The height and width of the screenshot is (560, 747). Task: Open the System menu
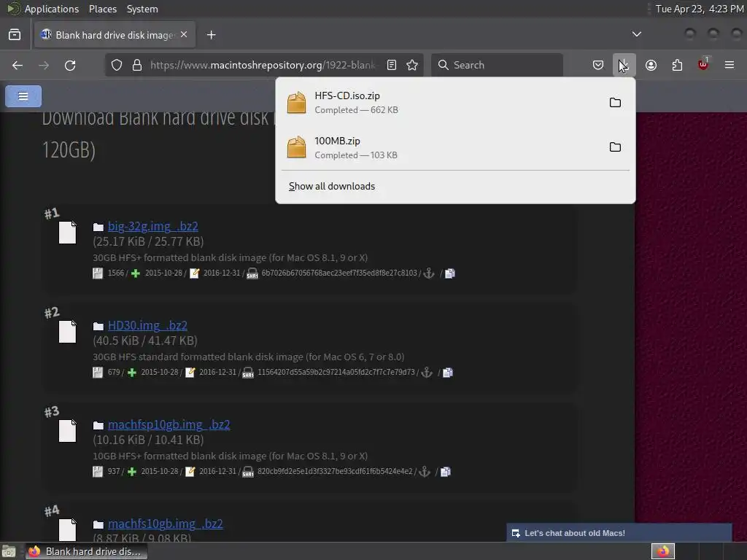click(x=142, y=9)
